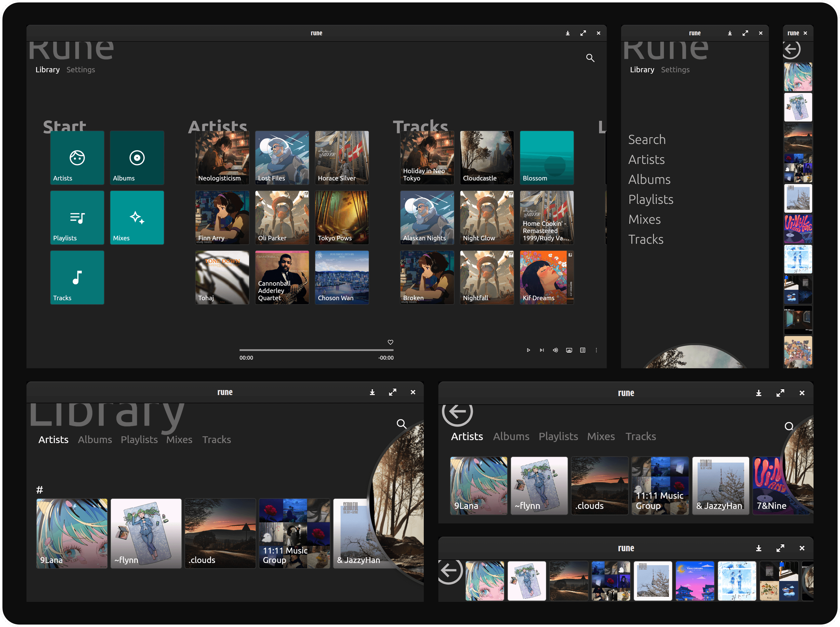This screenshot has height=627, width=840.
Task: Switch to Albums tab in Library window
Action: coord(95,440)
